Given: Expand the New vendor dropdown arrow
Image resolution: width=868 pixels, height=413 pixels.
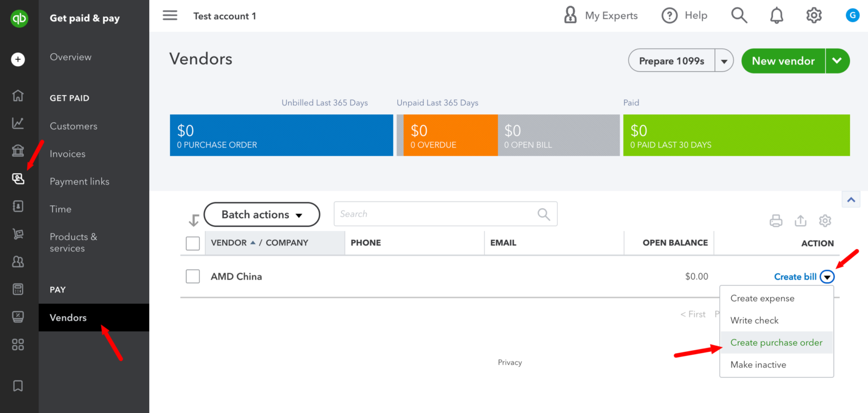Looking at the screenshot, I should coord(837,61).
